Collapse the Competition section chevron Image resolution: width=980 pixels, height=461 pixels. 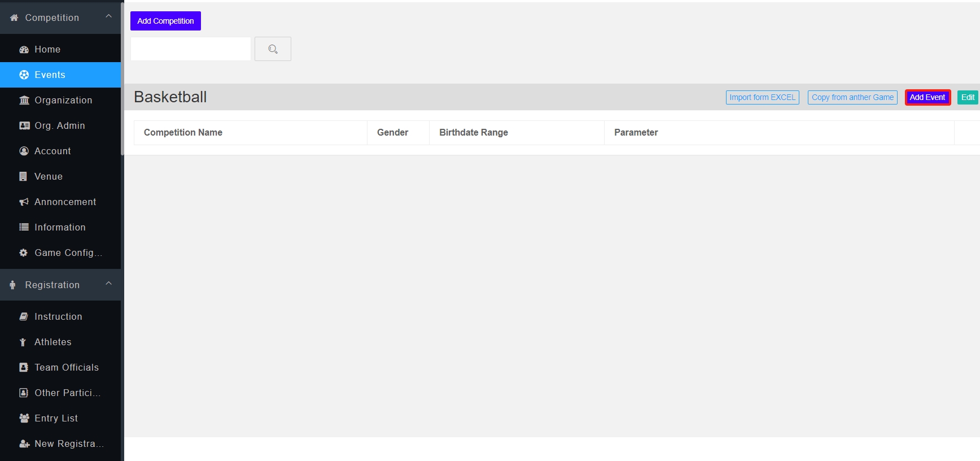(x=108, y=17)
